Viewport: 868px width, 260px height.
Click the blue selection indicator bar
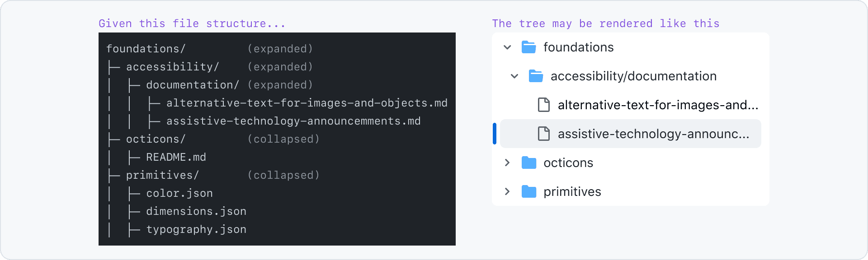click(x=495, y=134)
